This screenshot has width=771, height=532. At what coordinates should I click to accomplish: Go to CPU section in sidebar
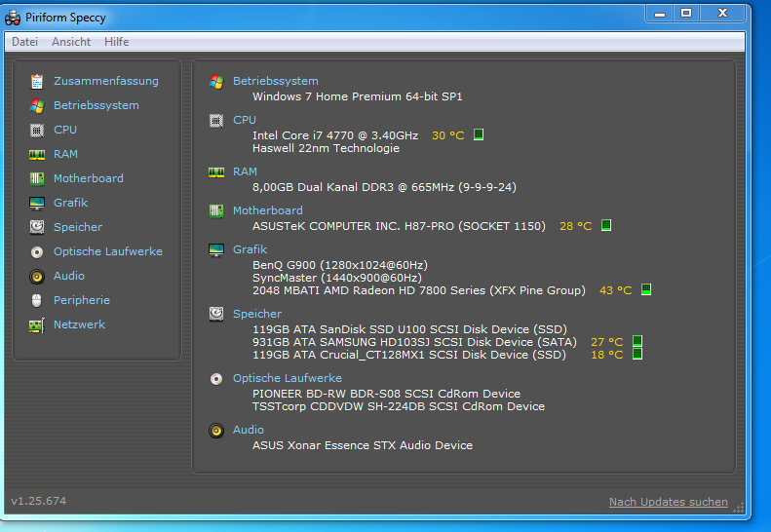click(x=65, y=130)
